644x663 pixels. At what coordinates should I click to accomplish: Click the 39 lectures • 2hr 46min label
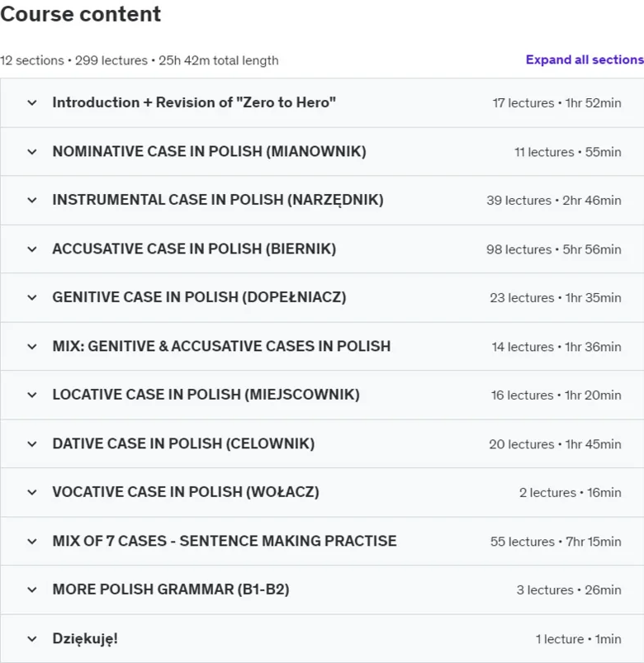pyautogui.click(x=553, y=201)
